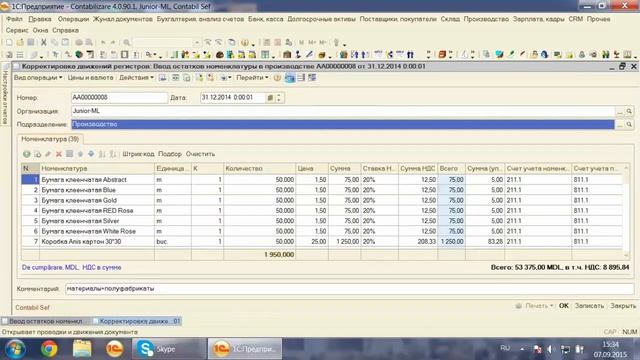
Task: Click the Save diskette icon in main toolbar
Action: coord(31,42)
